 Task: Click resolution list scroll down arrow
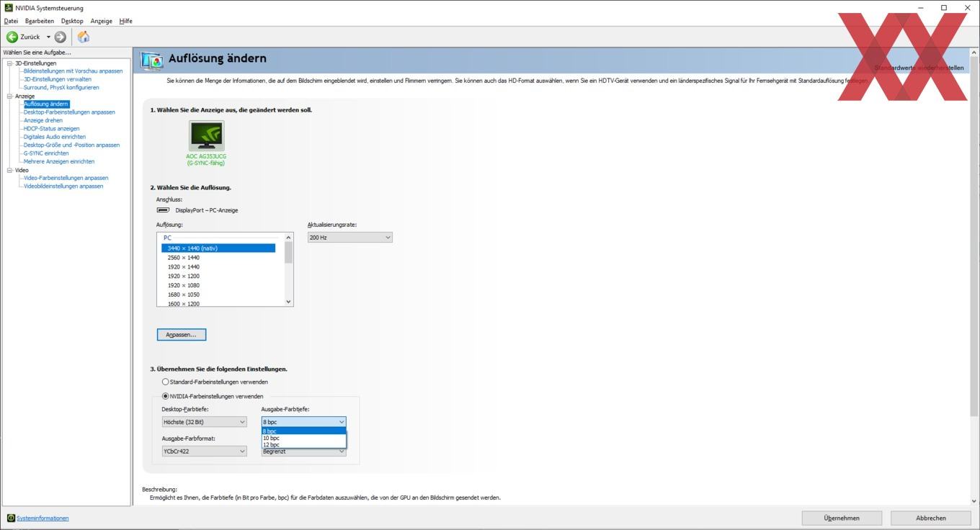289,302
